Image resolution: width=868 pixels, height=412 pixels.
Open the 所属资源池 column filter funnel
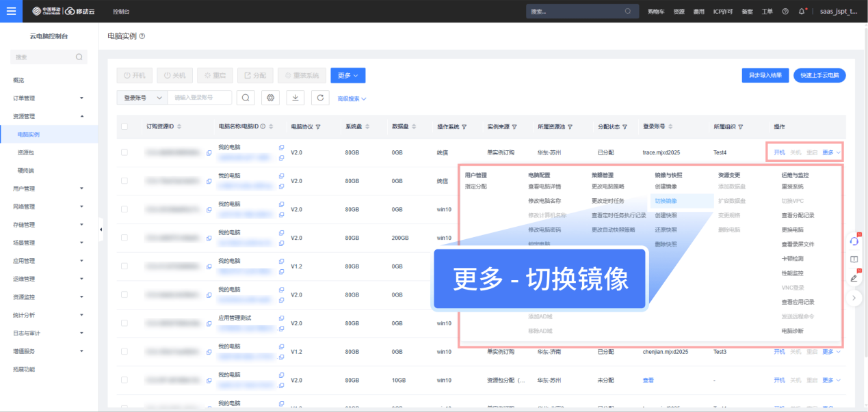point(570,127)
